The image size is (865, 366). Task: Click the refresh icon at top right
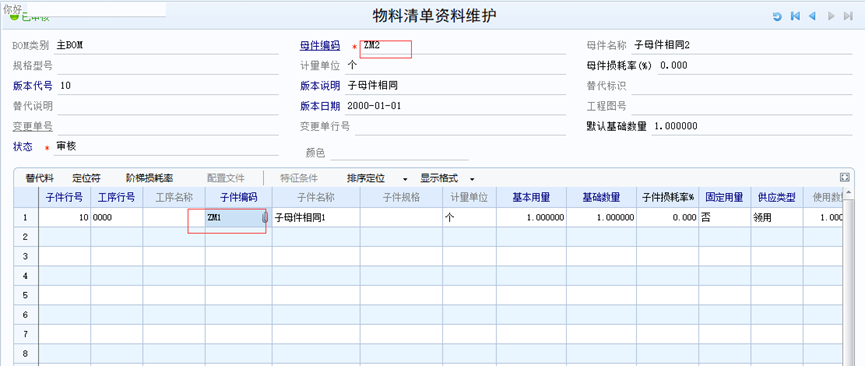pos(777,17)
